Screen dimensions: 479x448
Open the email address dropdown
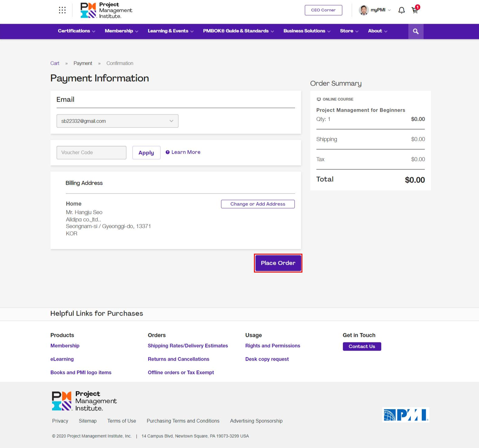[117, 121]
